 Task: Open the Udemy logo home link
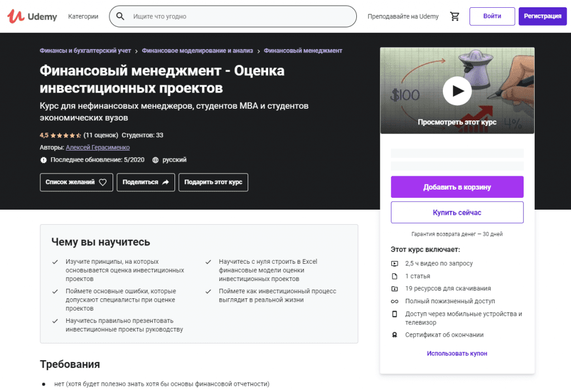coord(32,16)
